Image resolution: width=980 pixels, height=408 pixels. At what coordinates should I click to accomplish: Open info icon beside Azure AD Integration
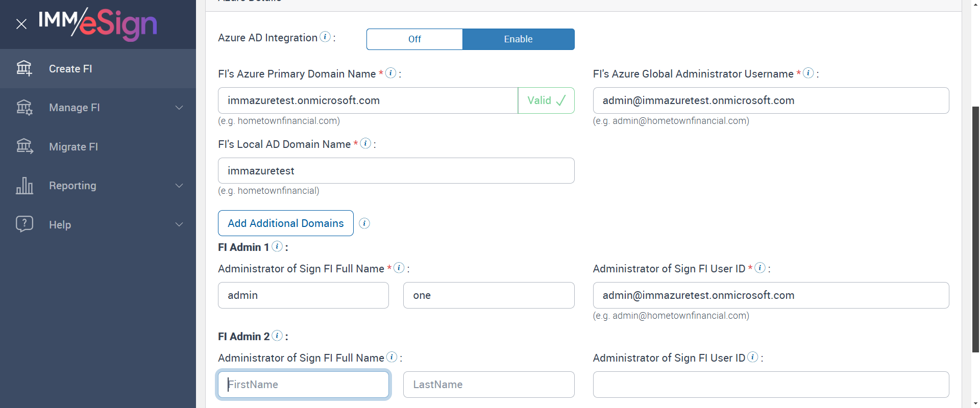(x=325, y=37)
